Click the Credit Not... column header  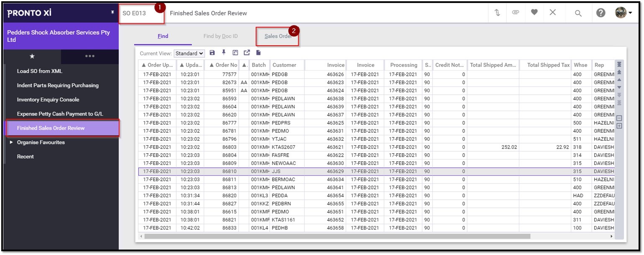click(x=449, y=65)
